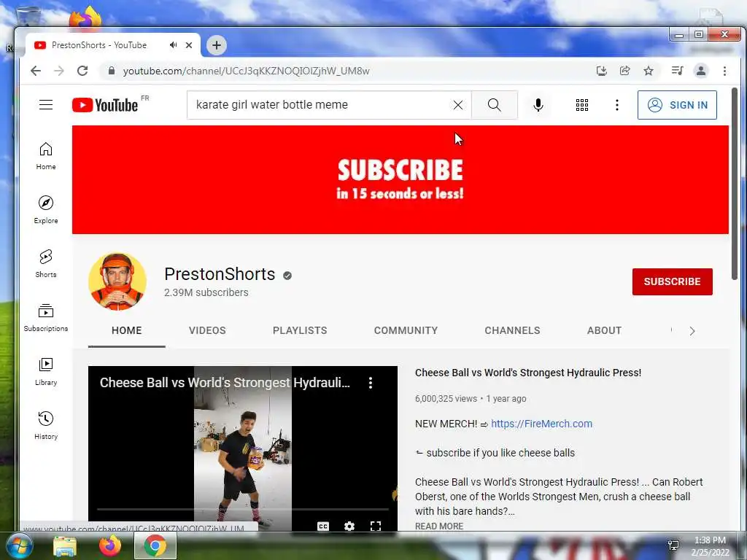
Task: Open the Cheese Ball vs Hydraulic Press title link
Action: [528, 373]
